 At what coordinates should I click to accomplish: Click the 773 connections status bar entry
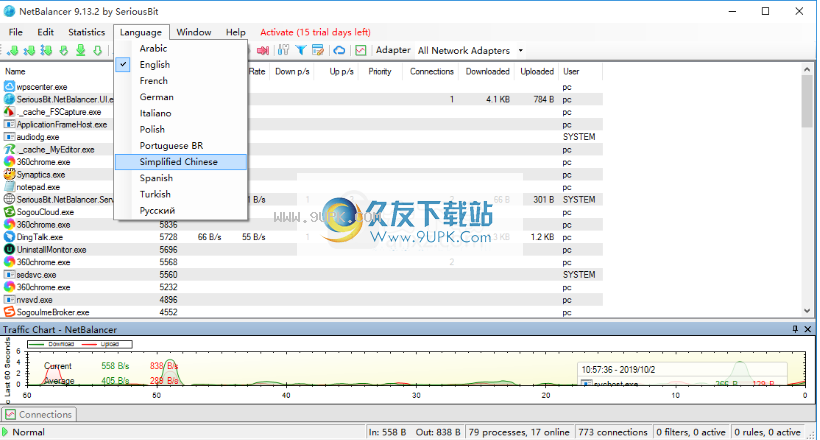(613, 432)
